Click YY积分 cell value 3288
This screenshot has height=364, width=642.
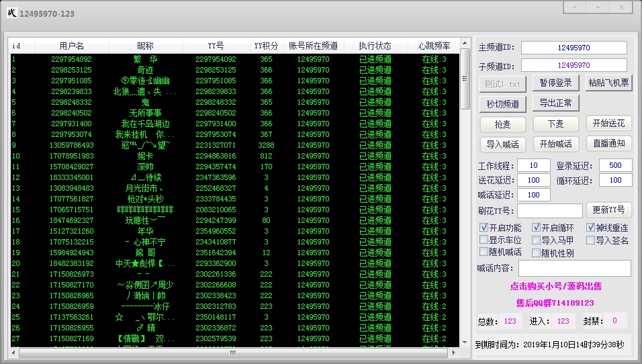point(266,145)
